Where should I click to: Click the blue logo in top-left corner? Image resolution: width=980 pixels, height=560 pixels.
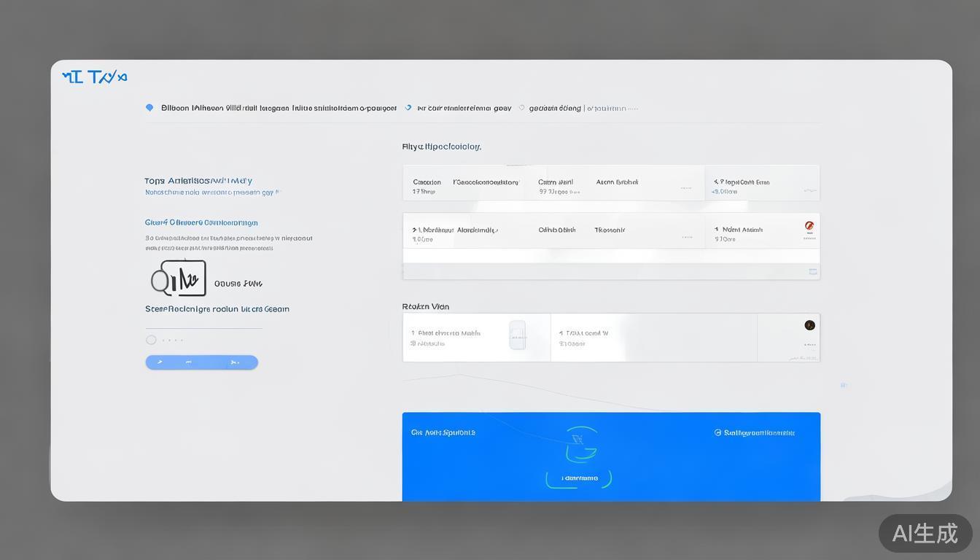[x=95, y=77]
